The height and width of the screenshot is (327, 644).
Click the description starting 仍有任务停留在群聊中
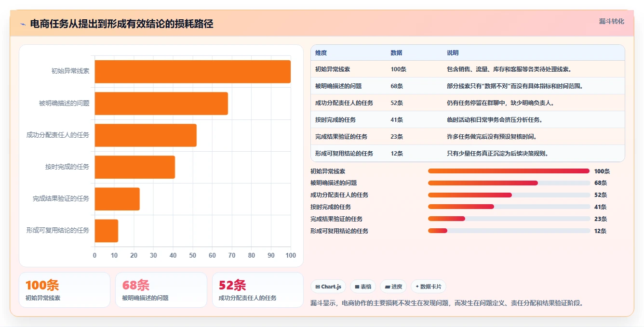tap(500, 103)
